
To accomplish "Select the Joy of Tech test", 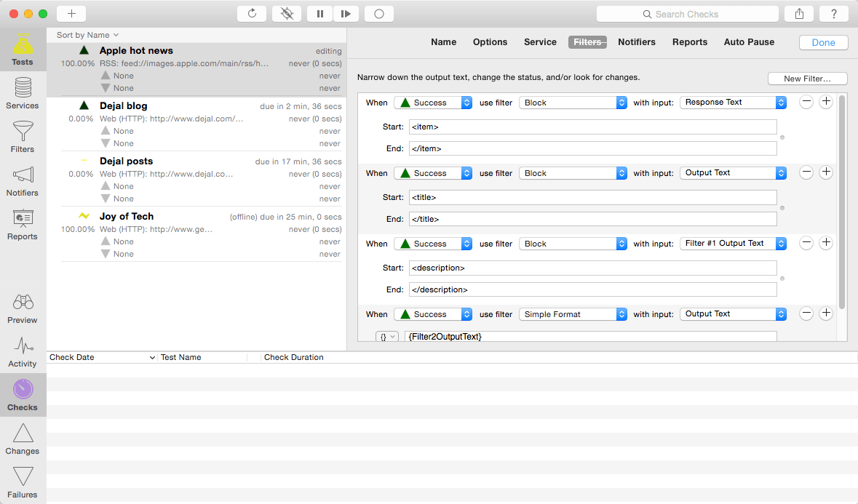I will tap(197, 234).
